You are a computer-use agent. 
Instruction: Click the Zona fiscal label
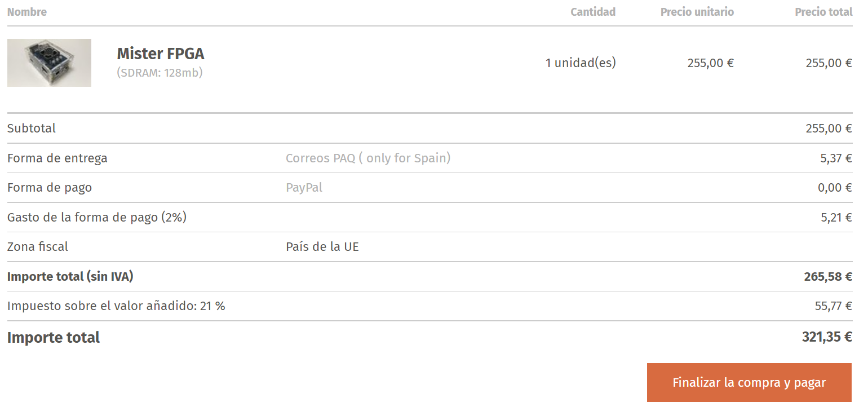pos(38,246)
